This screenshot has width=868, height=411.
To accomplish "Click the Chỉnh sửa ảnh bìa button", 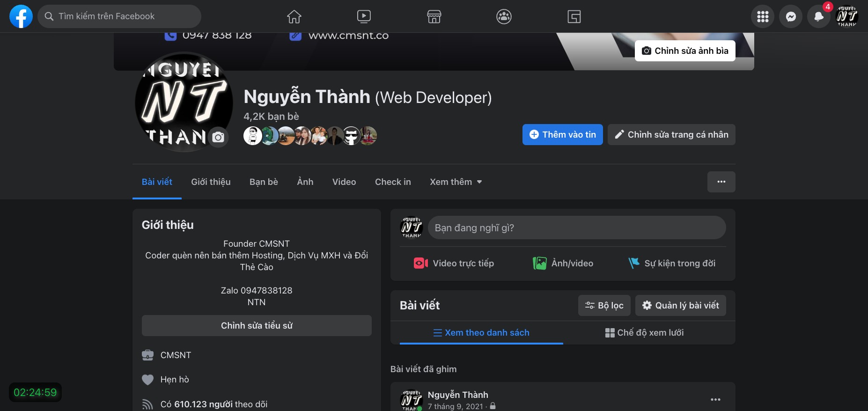I will tap(685, 51).
